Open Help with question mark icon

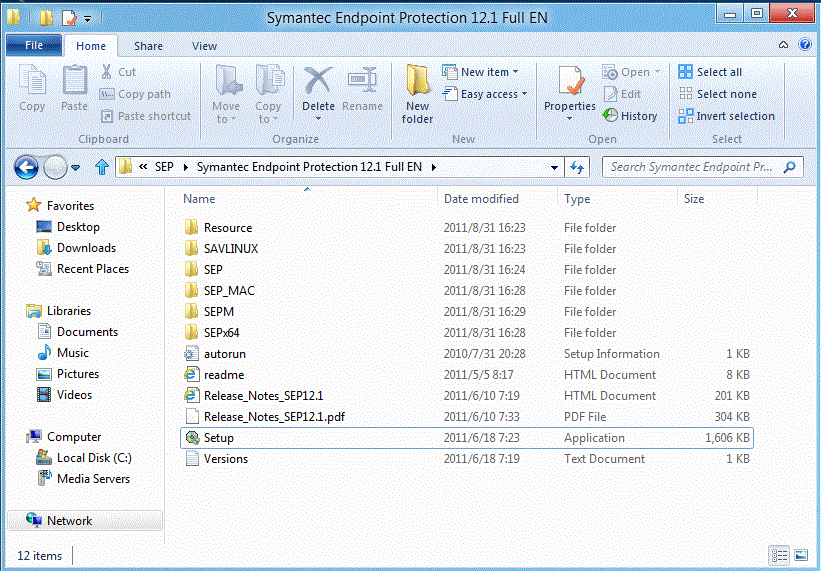coord(805,44)
